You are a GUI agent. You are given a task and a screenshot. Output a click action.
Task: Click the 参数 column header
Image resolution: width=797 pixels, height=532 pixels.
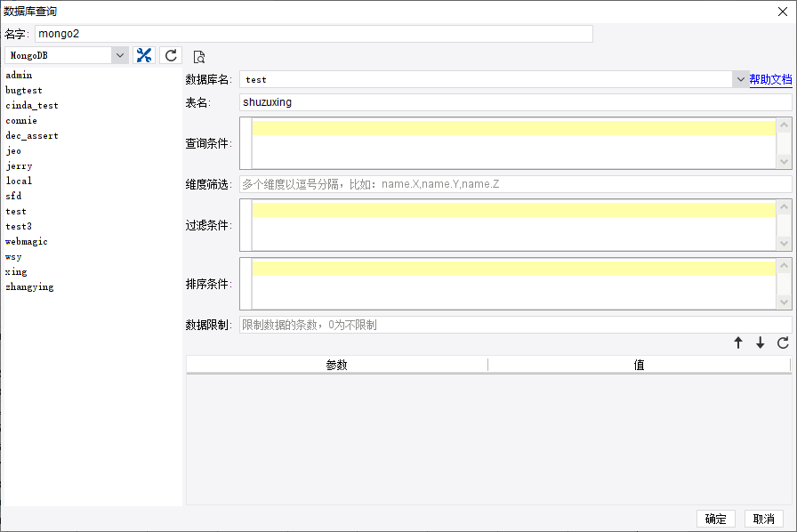click(x=336, y=365)
